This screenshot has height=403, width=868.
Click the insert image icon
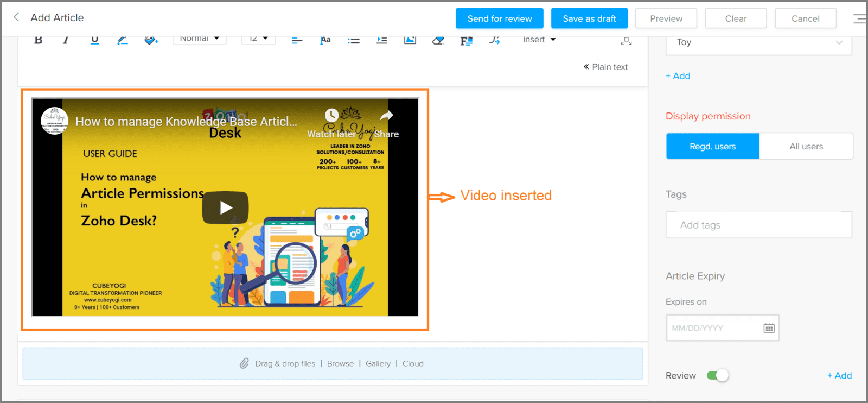(410, 40)
